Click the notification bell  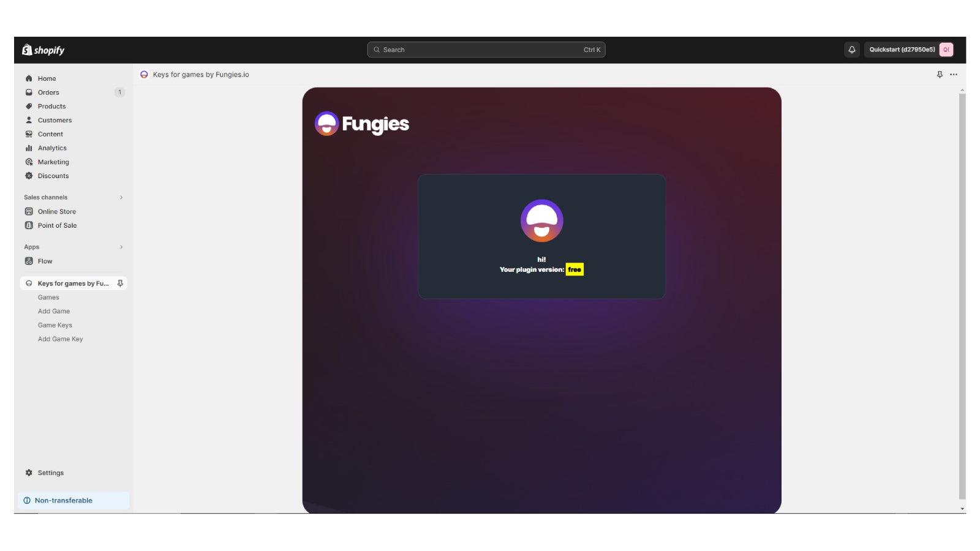(852, 50)
